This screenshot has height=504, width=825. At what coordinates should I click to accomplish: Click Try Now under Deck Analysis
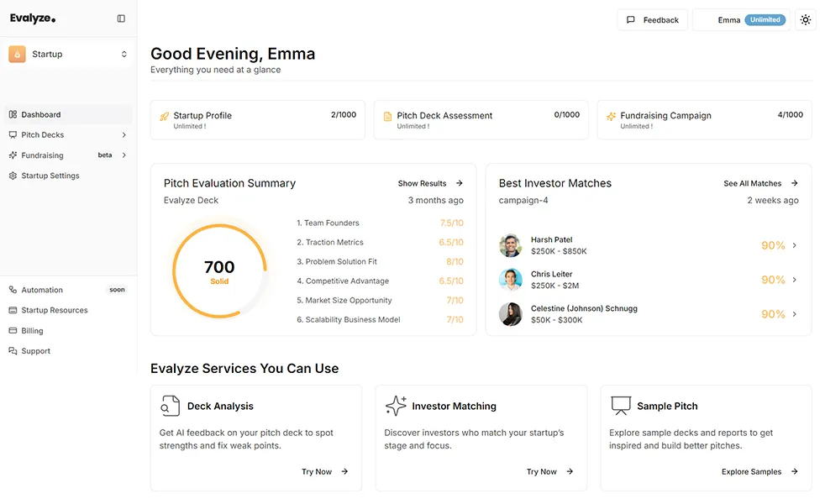(x=317, y=471)
